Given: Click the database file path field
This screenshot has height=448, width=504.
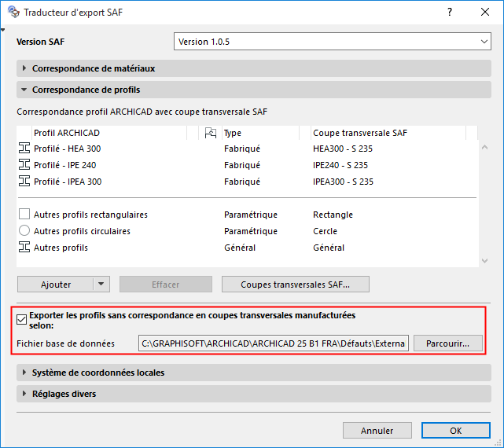Looking at the screenshot, I should click(x=274, y=343).
